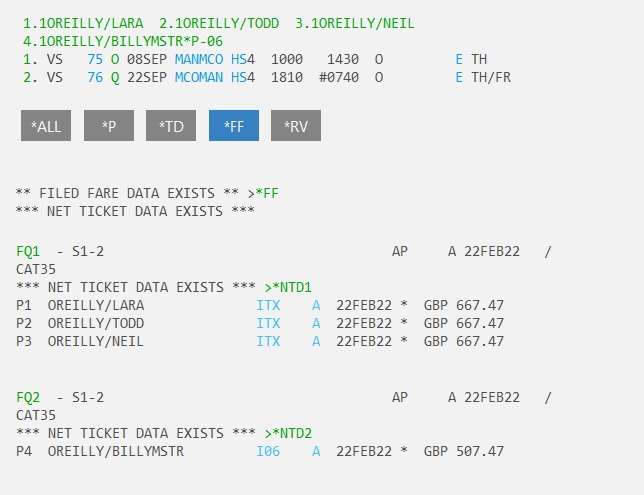Click ITX code for OREILLY/LARA
Viewport: 644px width, 495px height.
tap(268, 305)
